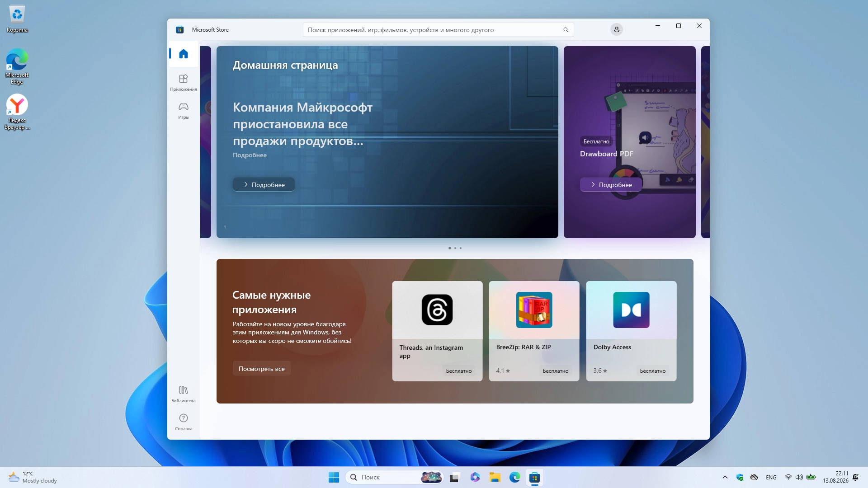The image size is (868, 488).
Task: Click the Компания Майкрософт headline text
Action: coord(302,124)
